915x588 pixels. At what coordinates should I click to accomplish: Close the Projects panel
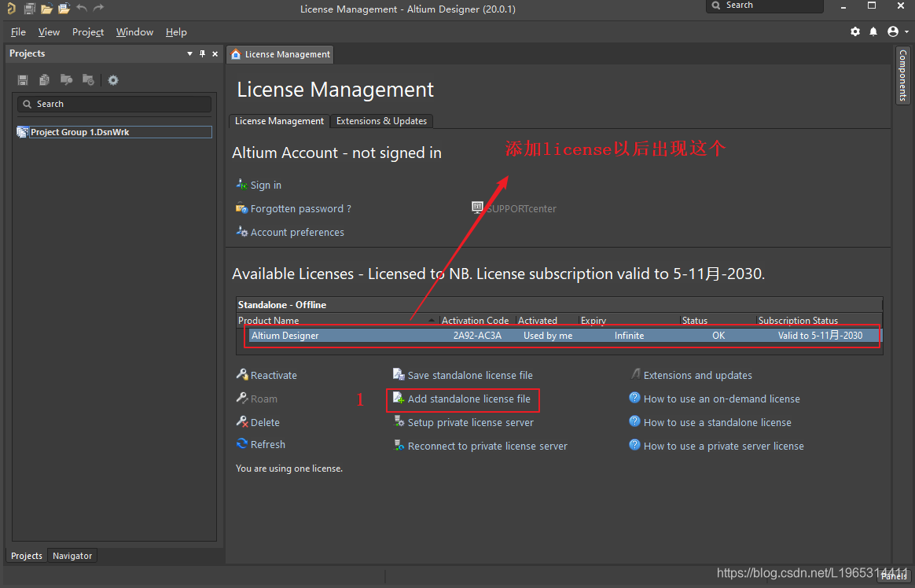(x=215, y=53)
